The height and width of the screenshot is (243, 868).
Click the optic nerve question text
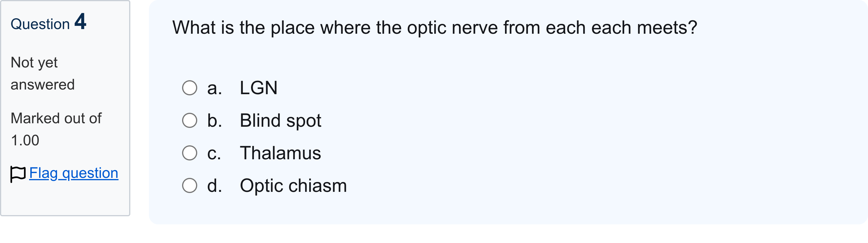coord(435,28)
